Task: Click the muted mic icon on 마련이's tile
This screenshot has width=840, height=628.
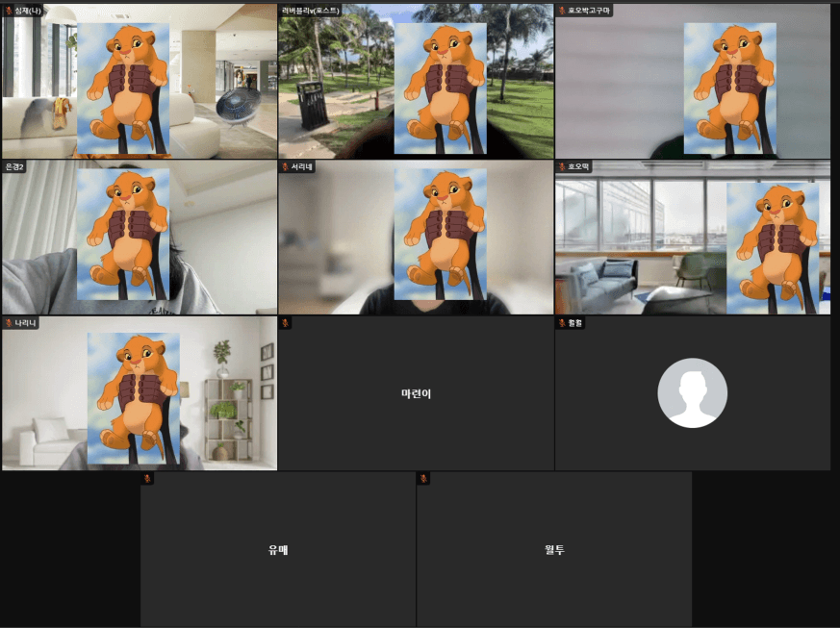Action: (285, 323)
